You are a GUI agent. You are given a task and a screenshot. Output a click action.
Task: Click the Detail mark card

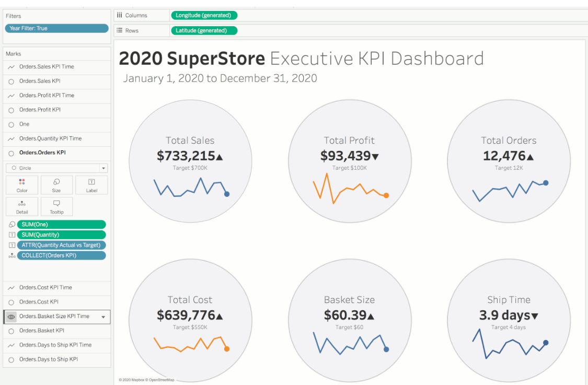point(22,206)
